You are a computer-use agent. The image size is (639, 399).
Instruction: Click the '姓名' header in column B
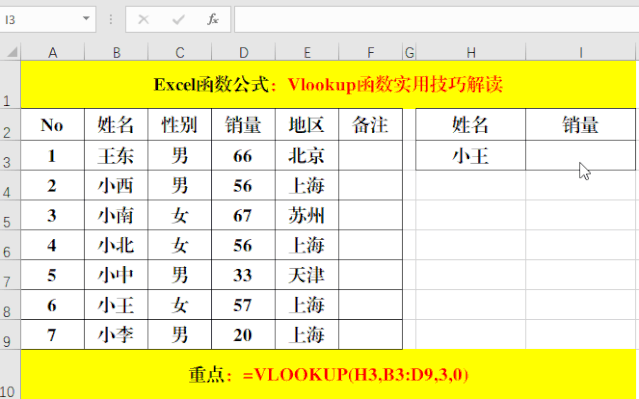116,124
